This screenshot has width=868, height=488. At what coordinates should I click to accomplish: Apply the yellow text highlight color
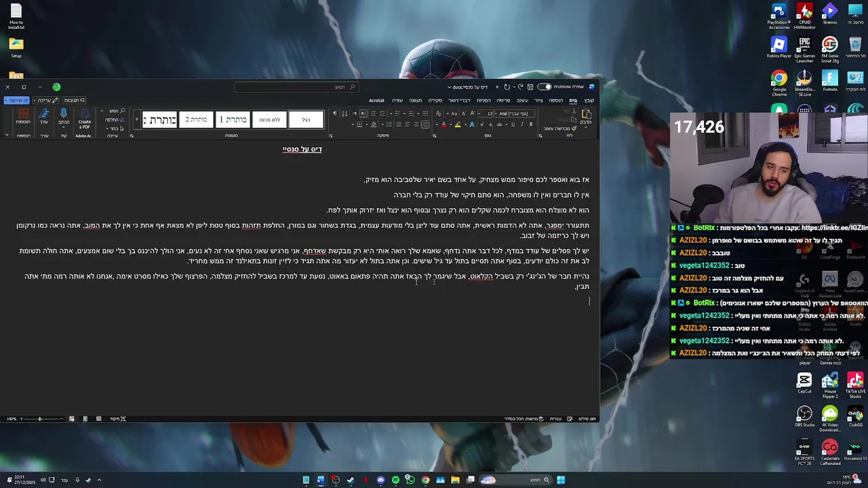(458, 125)
